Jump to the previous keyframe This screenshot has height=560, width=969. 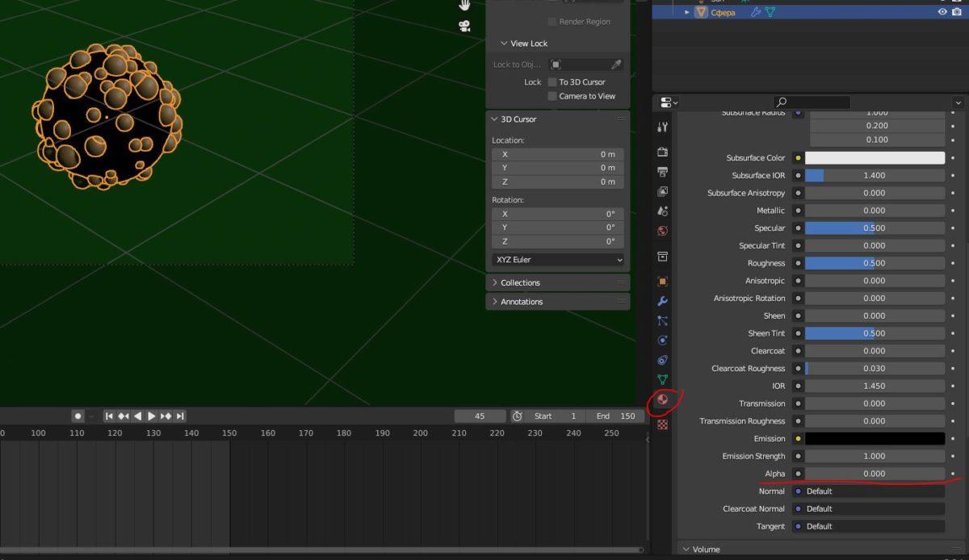pyautogui.click(x=123, y=416)
